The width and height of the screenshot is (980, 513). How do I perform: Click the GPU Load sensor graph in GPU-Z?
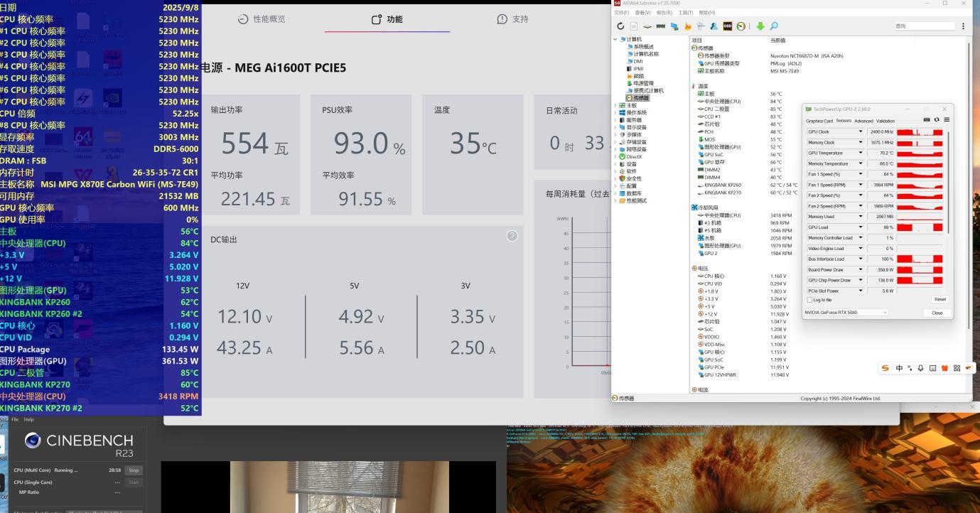coord(920,227)
